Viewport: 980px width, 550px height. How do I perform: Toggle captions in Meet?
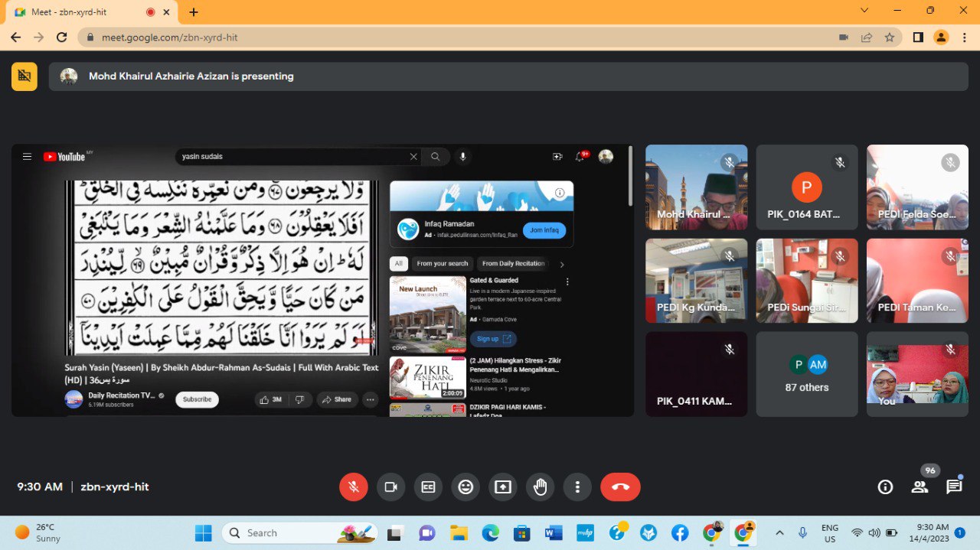coord(429,487)
